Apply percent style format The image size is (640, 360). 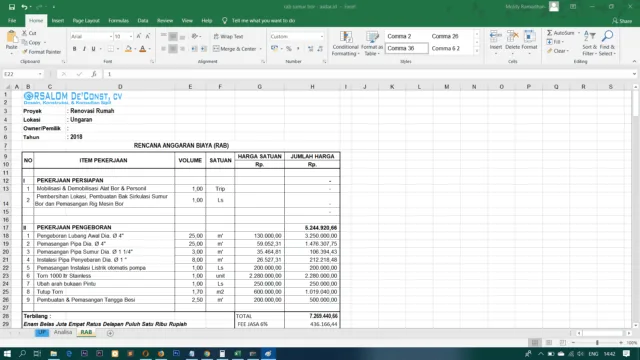pos(289,49)
